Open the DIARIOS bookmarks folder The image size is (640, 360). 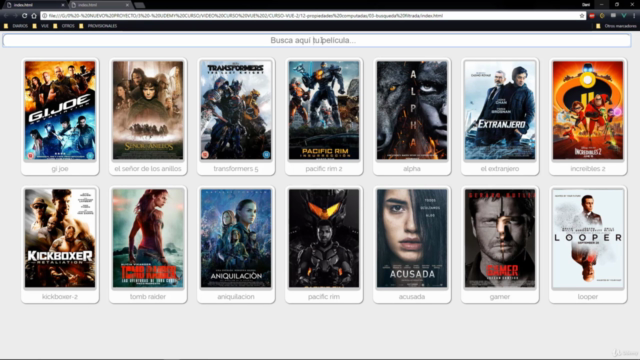tap(16, 26)
